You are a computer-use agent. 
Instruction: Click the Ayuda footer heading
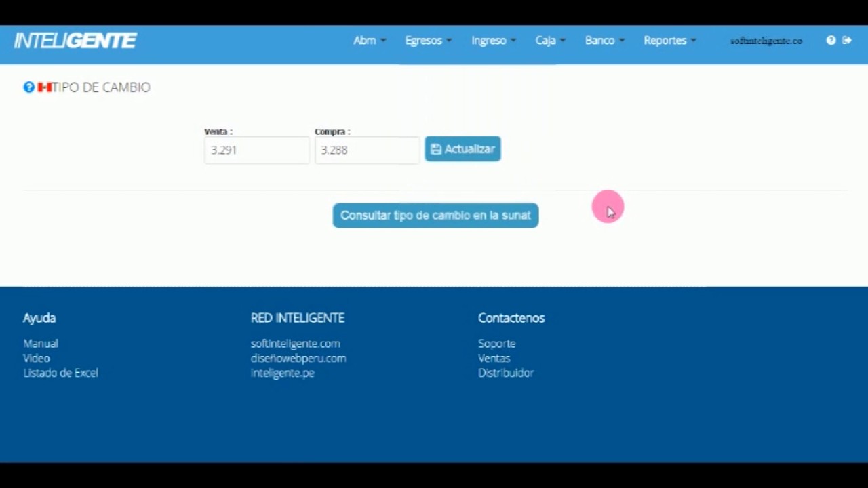[x=39, y=318]
